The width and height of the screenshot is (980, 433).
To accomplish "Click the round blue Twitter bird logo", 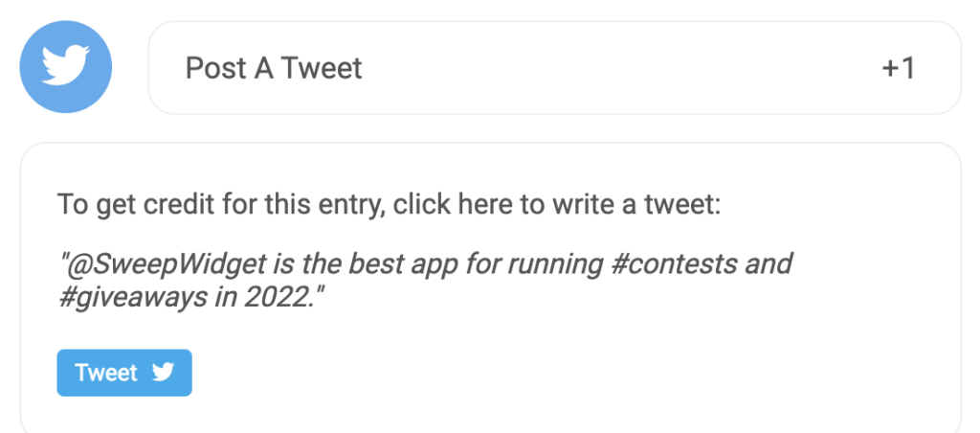I will point(66,67).
